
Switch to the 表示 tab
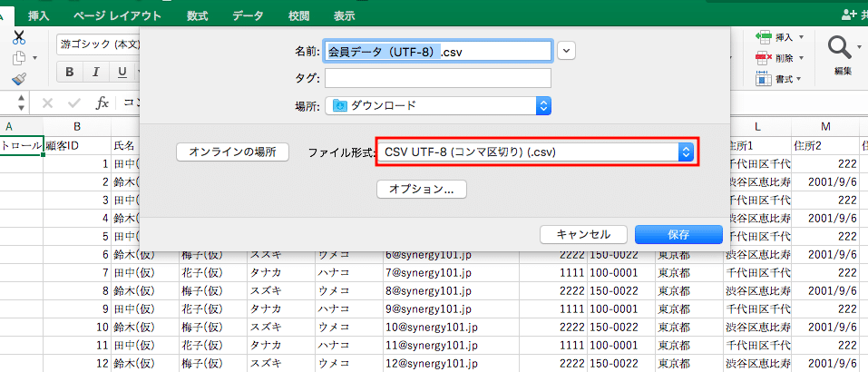click(345, 16)
